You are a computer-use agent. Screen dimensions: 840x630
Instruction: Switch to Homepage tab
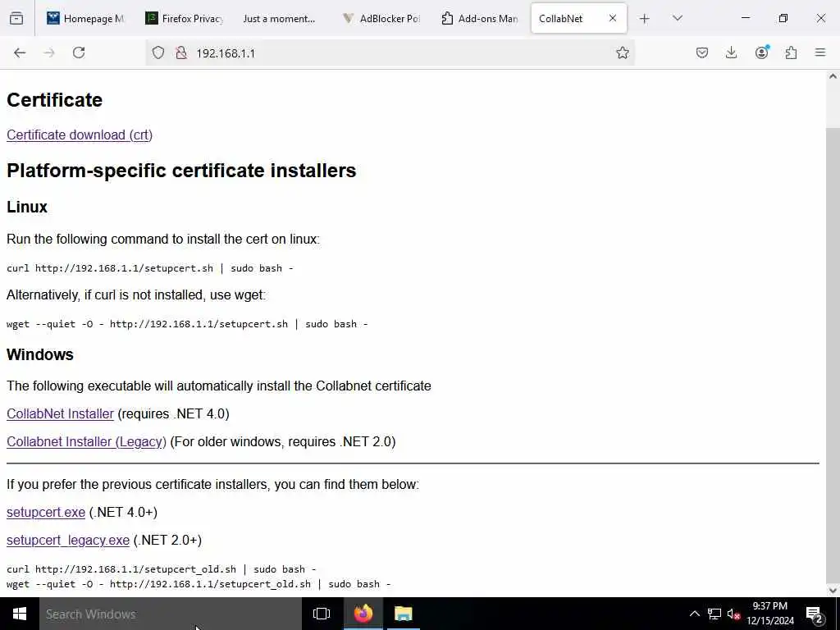[x=85, y=18]
